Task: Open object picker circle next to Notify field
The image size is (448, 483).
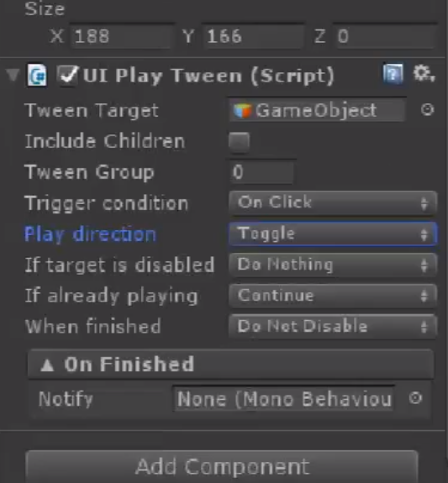Action: pos(415,398)
